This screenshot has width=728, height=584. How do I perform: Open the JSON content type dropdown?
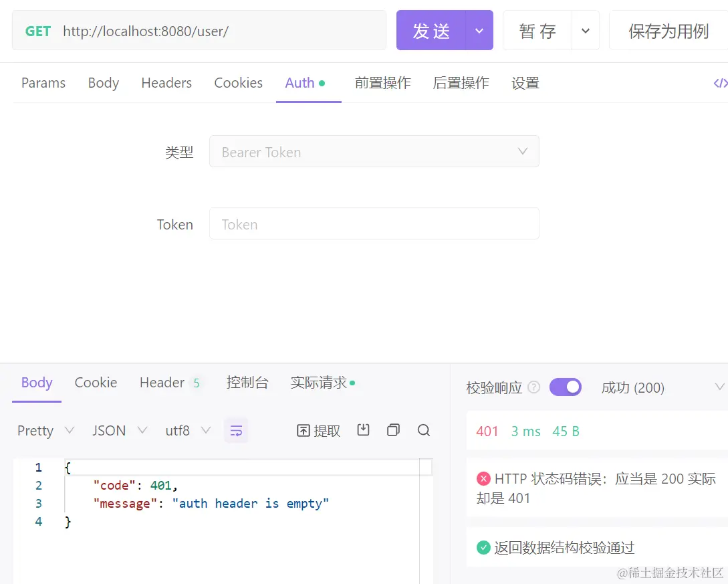[119, 431]
